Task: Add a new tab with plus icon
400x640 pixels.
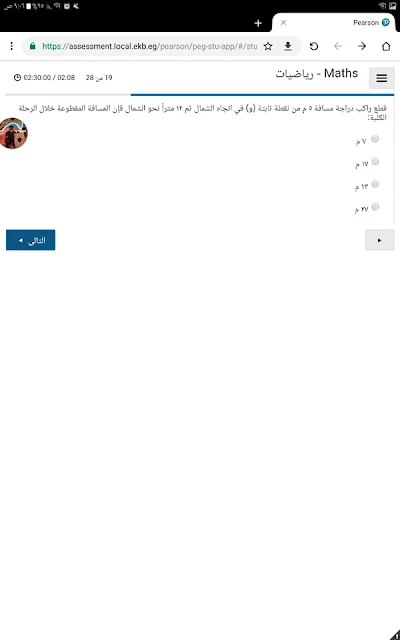Action: pos(258,23)
